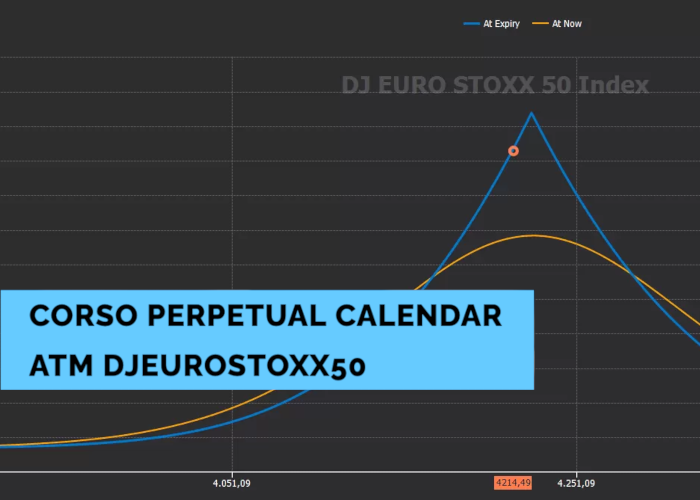Select the orange circle price marker

click(x=513, y=151)
